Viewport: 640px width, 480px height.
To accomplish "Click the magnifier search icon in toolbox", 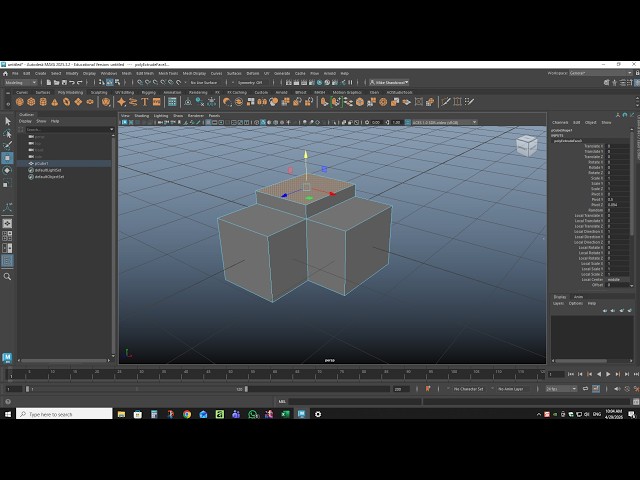I will click(x=7, y=277).
